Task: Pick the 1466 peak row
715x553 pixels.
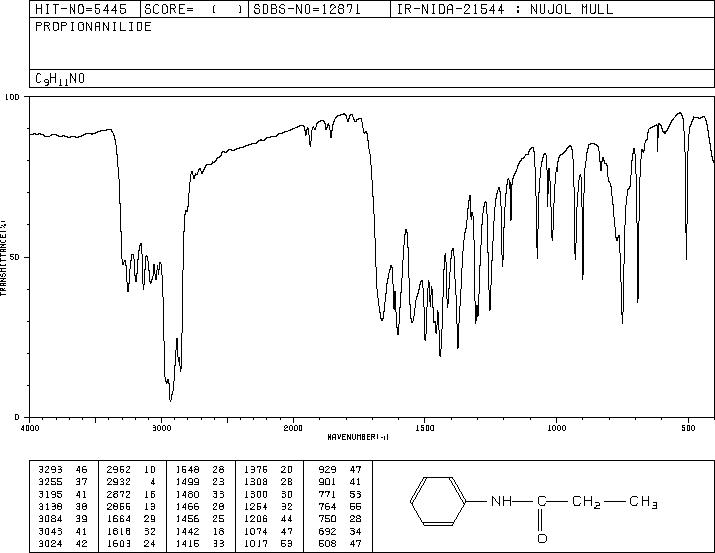Action: (x=200, y=507)
